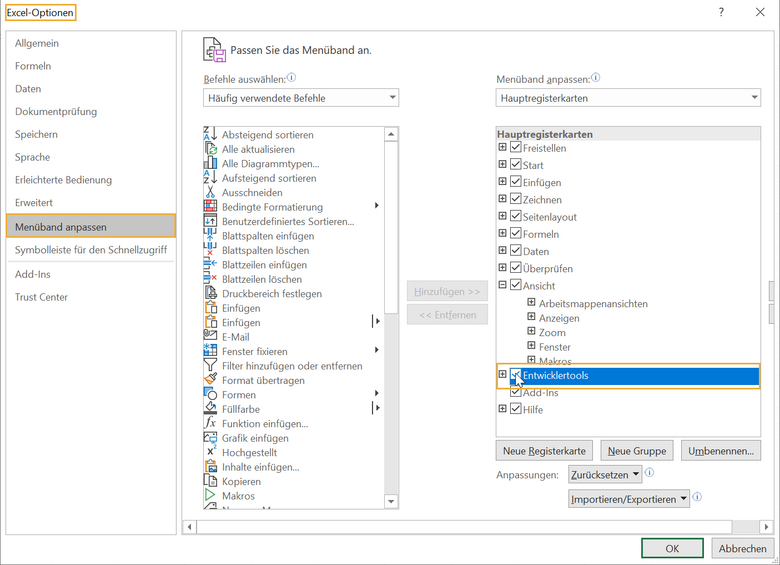Viewport: 780px width, 565px height.
Task: Disable the Seitenlayout tab checkbox
Action: 516,216
